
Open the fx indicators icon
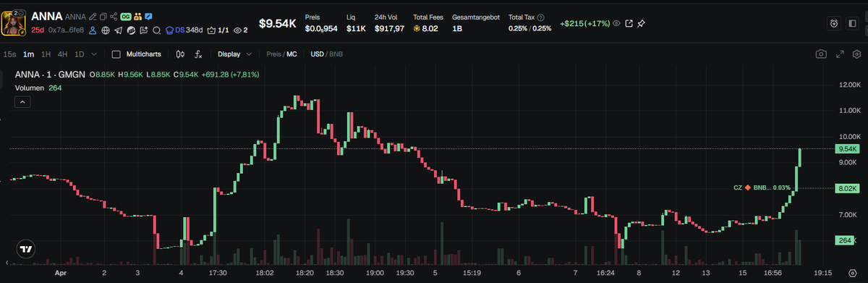click(x=198, y=54)
